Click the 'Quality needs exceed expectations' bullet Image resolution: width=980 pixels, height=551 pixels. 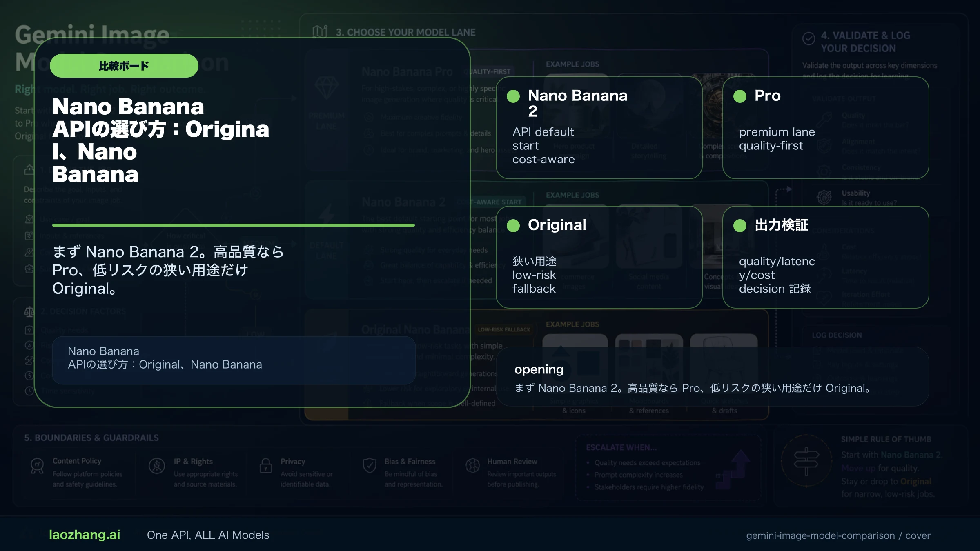647,463
